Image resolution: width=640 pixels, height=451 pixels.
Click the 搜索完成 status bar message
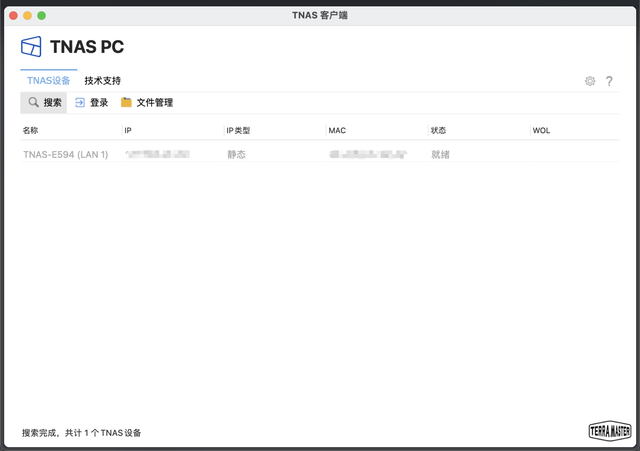coord(81,433)
